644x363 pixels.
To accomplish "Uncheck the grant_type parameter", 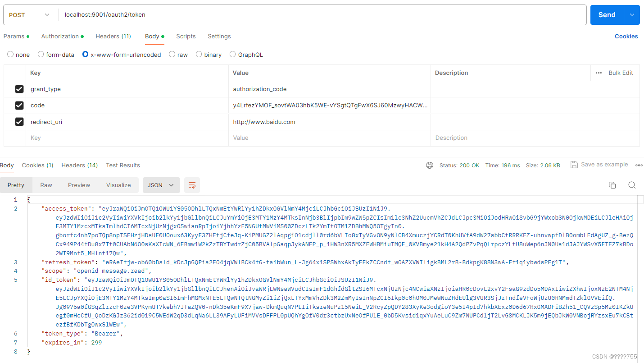I will tap(19, 89).
